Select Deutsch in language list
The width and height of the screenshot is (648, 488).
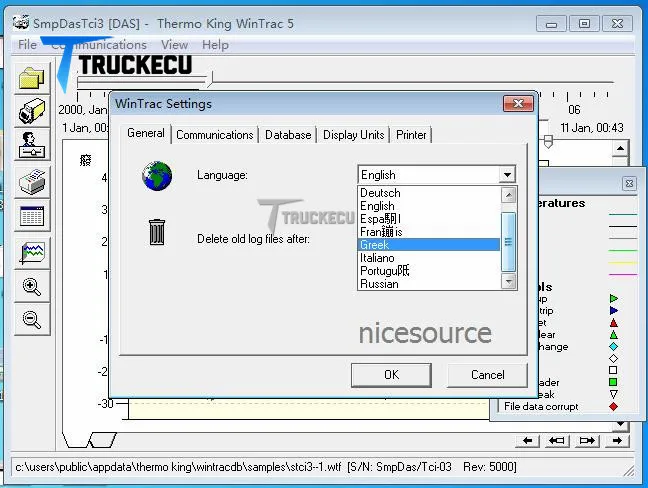pyautogui.click(x=429, y=193)
